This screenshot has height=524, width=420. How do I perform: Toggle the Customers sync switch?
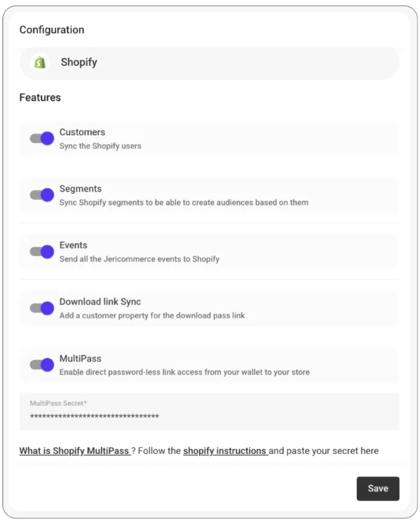click(x=42, y=138)
